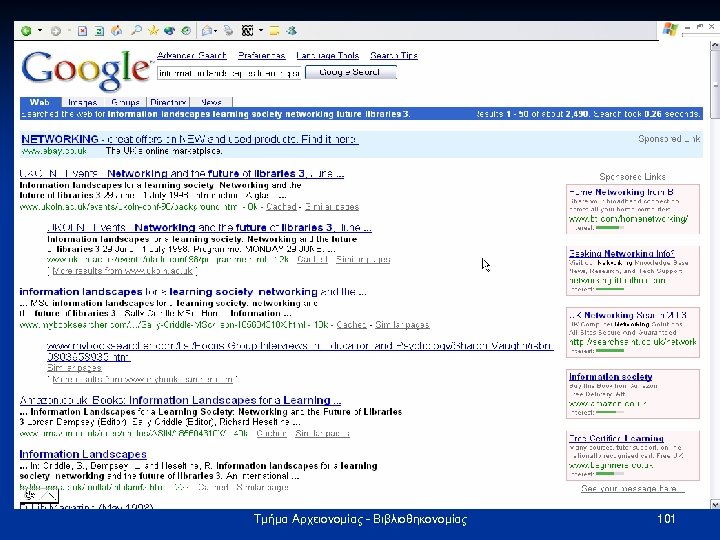This screenshot has width=720, height=540.
Task: Open Similar pages of mybooksearcher result
Action: (402, 325)
